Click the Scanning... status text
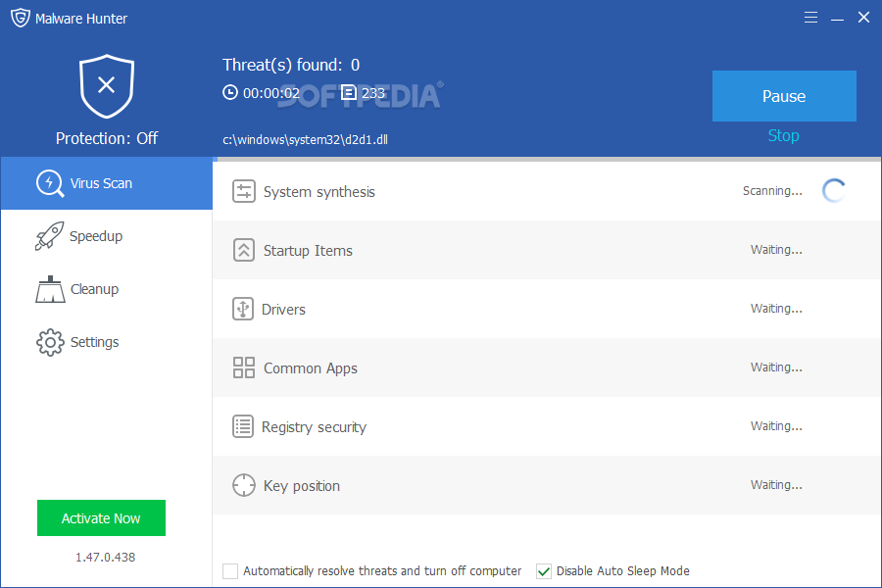This screenshot has height=588, width=882. pyautogui.click(x=772, y=191)
